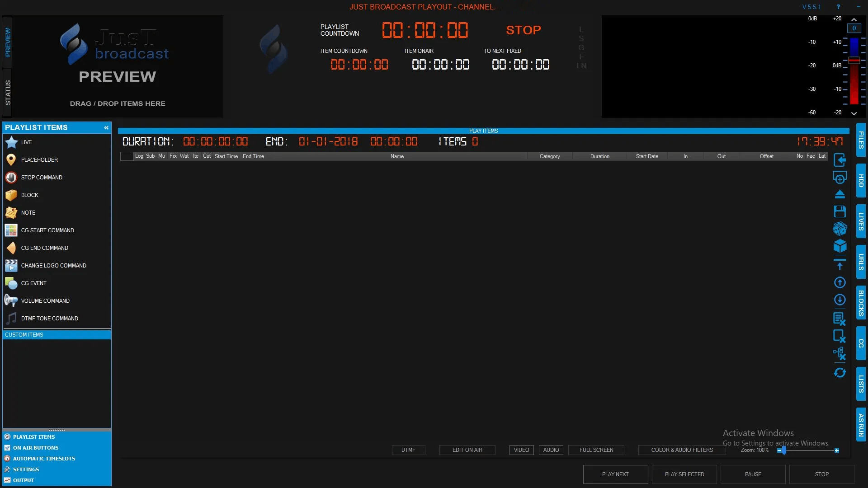Switch to the PREVIEW vertical tab
This screenshot has width=868, height=488.
[x=7, y=42]
